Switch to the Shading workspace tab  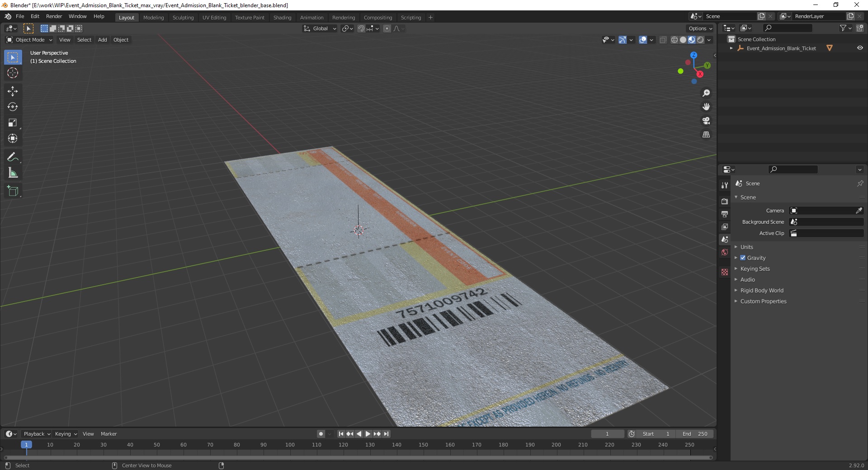(282, 17)
